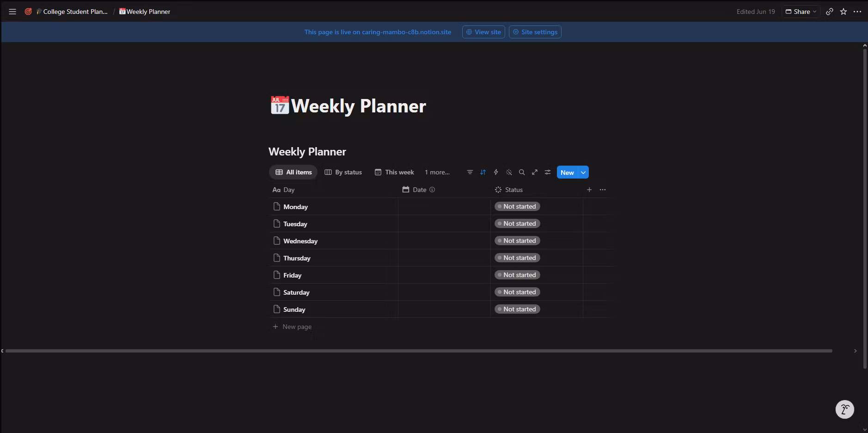Open the Tuesday page

tap(295, 224)
